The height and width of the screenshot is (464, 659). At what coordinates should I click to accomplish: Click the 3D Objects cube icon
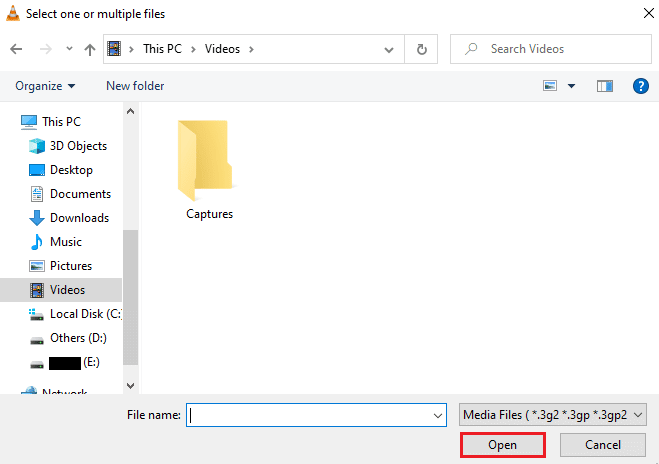pos(37,146)
